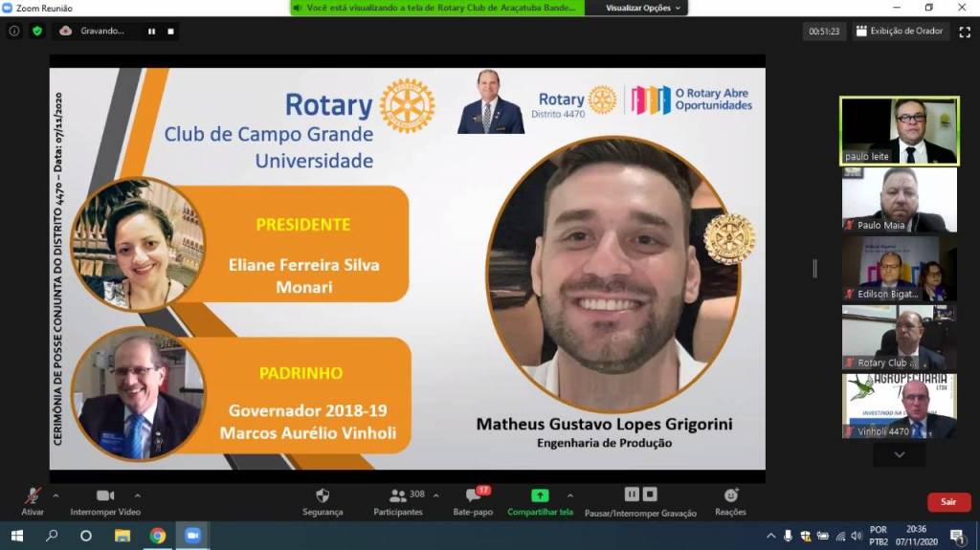This screenshot has height=550, width=980.
Task: Open the Participantes list
Action: click(x=398, y=497)
